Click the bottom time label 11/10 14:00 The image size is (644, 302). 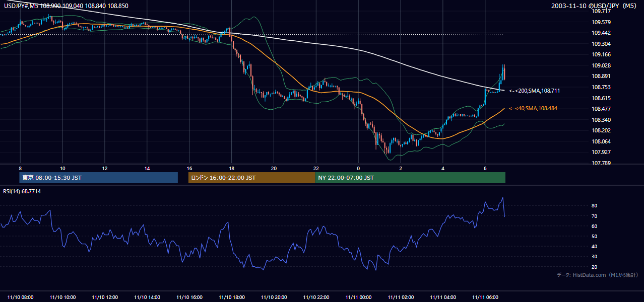(x=148, y=297)
